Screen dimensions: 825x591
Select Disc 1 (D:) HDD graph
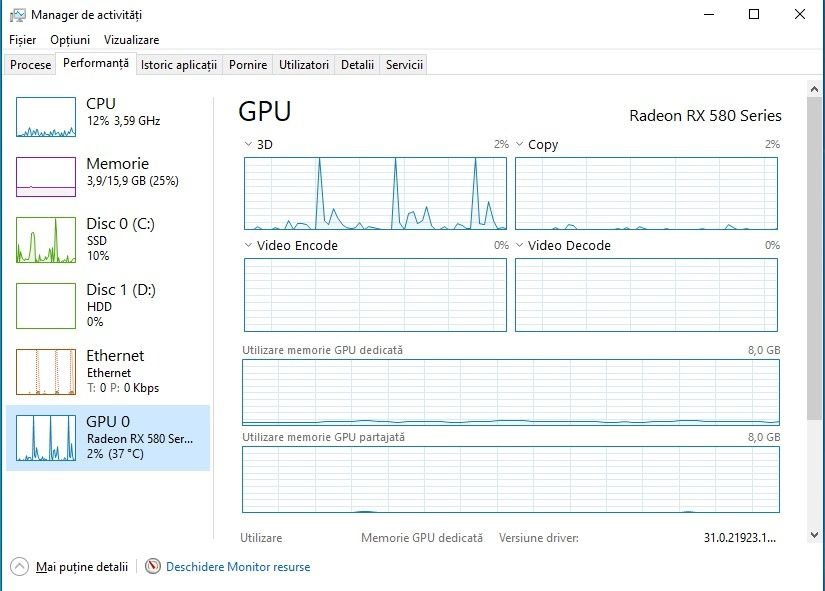[46, 306]
